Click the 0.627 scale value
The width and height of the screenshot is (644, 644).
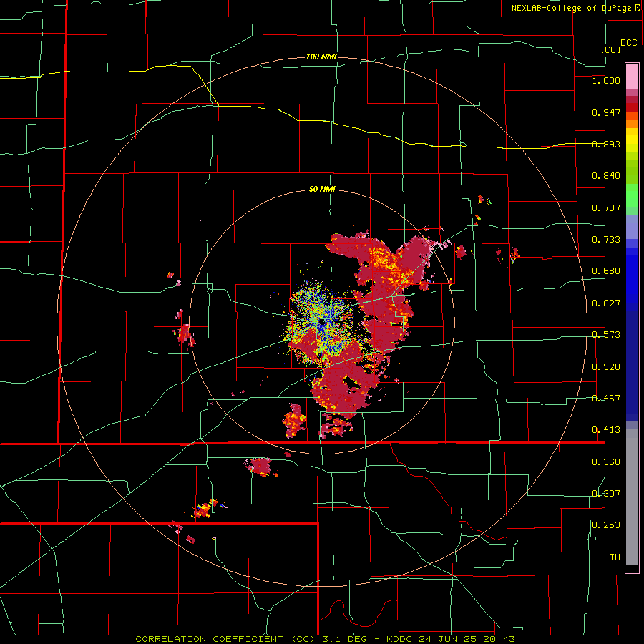[x=606, y=303]
